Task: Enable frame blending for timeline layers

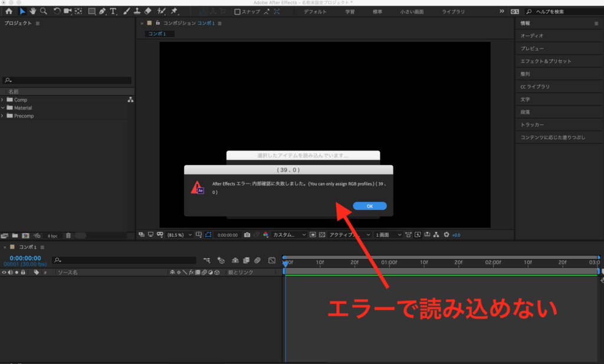Action: (x=246, y=260)
